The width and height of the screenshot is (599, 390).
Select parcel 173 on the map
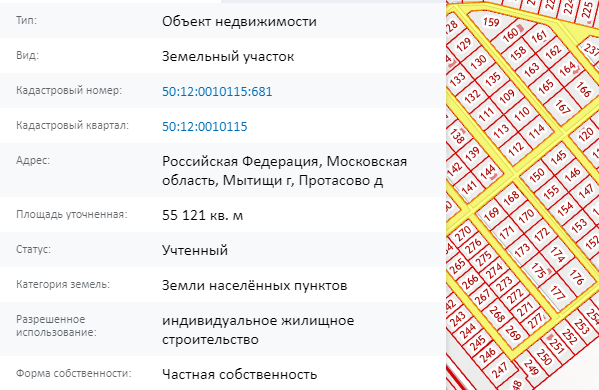click(521, 250)
